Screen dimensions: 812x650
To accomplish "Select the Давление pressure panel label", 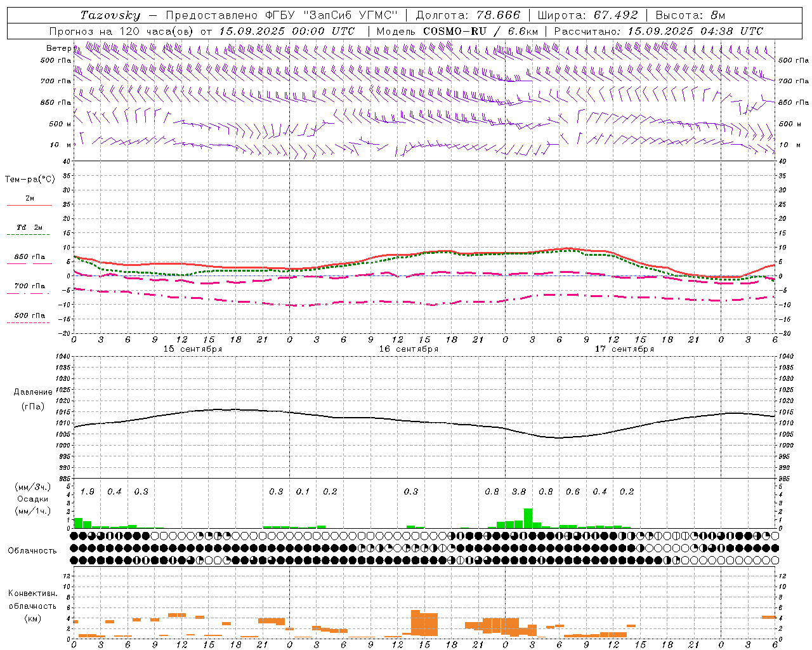I will coord(32,392).
